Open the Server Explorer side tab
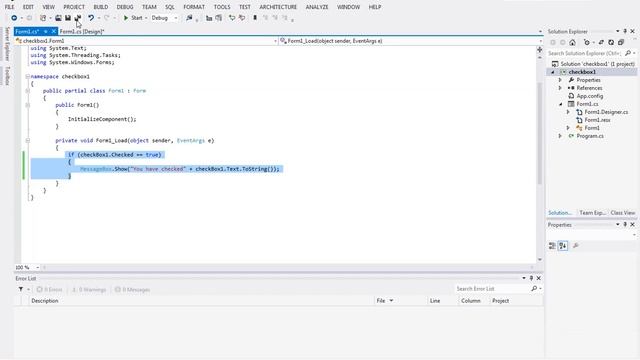 (7, 44)
